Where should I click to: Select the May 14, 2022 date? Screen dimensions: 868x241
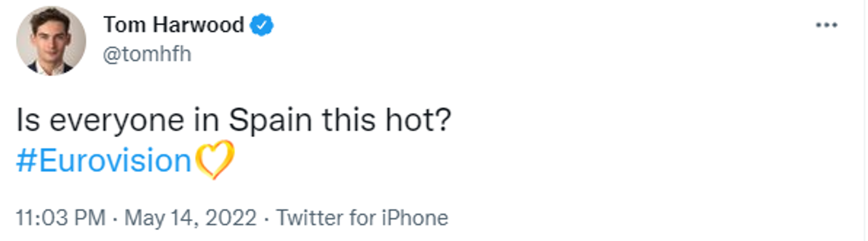tap(190, 218)
